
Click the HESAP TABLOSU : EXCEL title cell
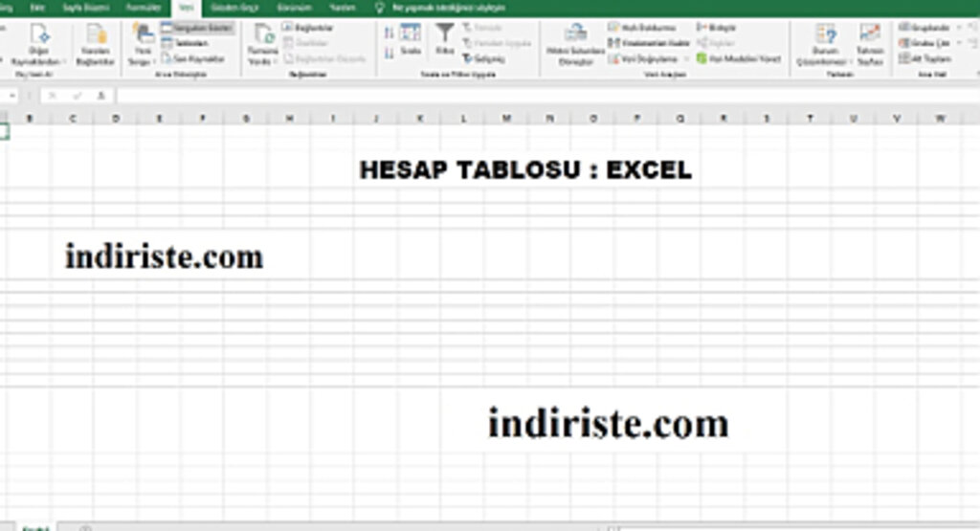pyautogui.click(x=525, y=170)
